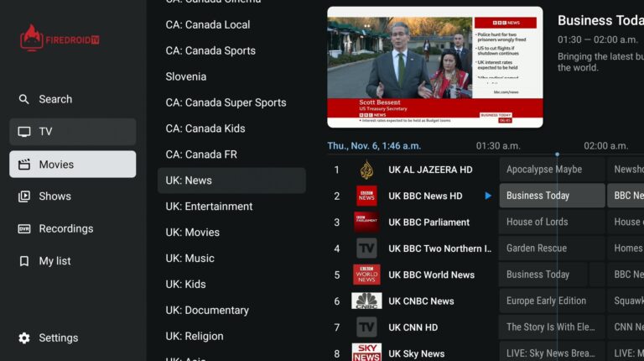Click the live video preview thumbnail
The height and width of the screenshot is (361, 644).
click(434, 67)
